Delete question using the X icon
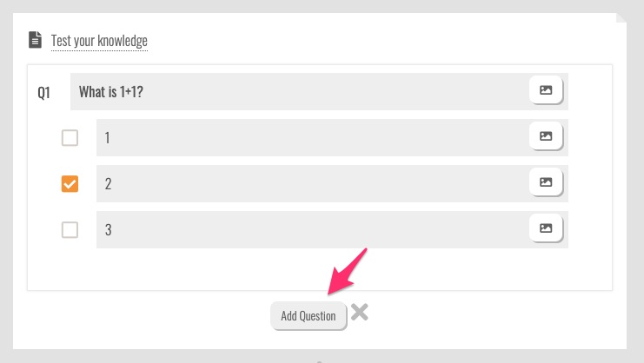 pyautogui.click(x=360, y=313)
